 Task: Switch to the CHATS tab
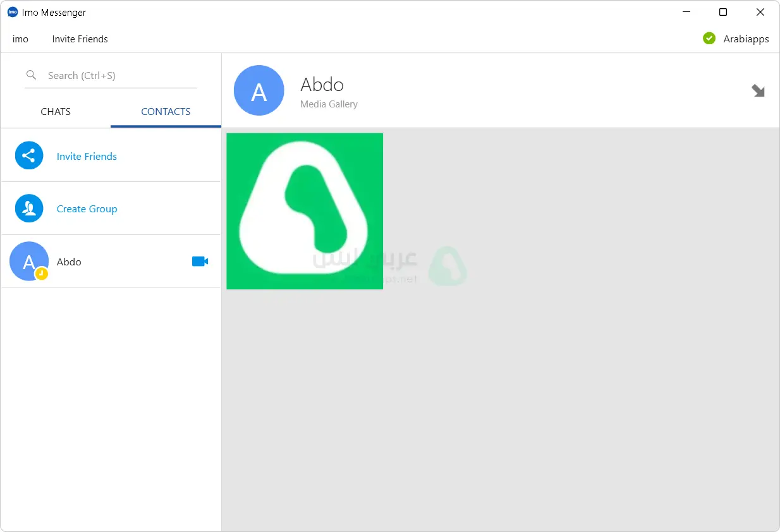(x=56, y=112)
